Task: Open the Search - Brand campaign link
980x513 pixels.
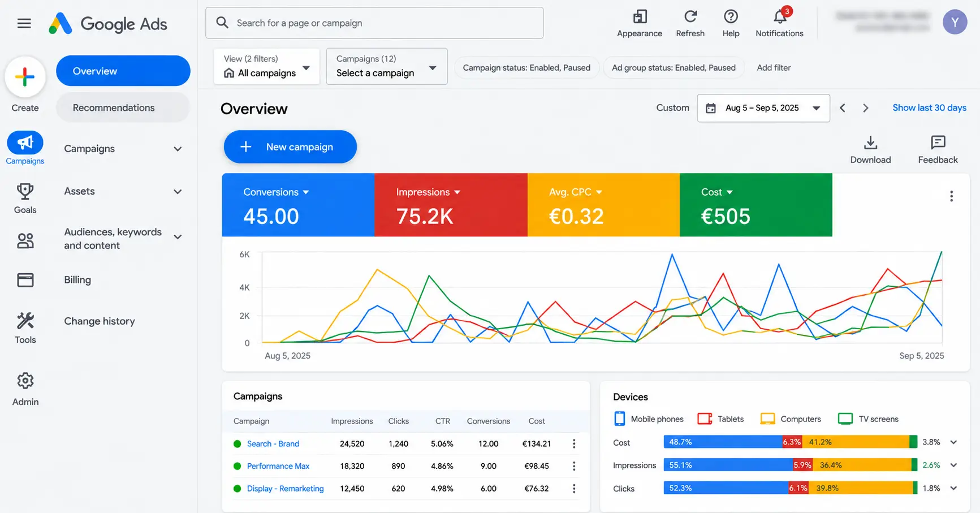Action: (x=273, y=444)
